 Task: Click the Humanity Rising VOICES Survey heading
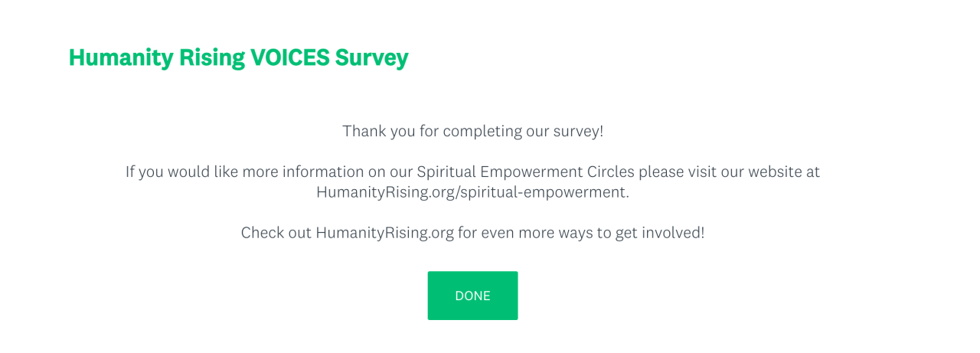click(238, 57)
